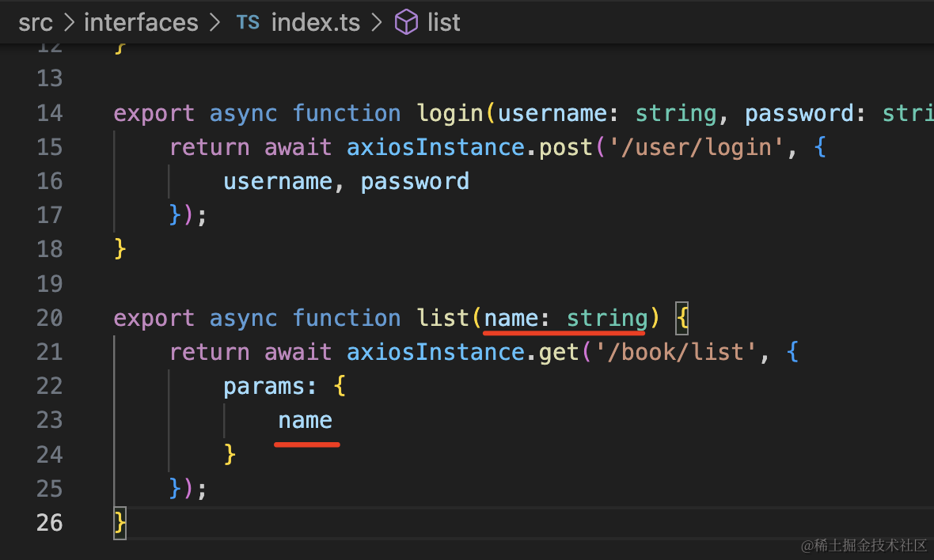The image size is (934, 560).
Task: Click the name value on line 23
Action: [306, 420]
